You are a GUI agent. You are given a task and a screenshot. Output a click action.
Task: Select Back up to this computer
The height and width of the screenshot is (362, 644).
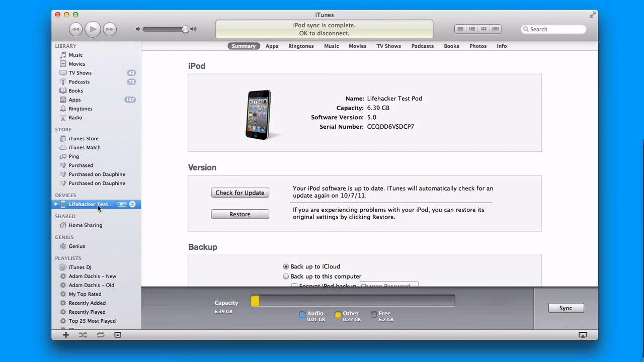286,277
